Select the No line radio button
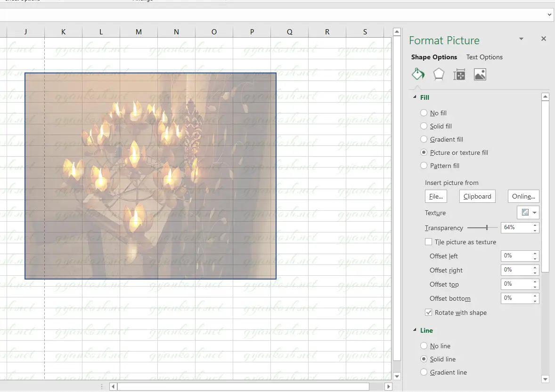This screenshot has width=555, height=392. (x=424, y=346)
